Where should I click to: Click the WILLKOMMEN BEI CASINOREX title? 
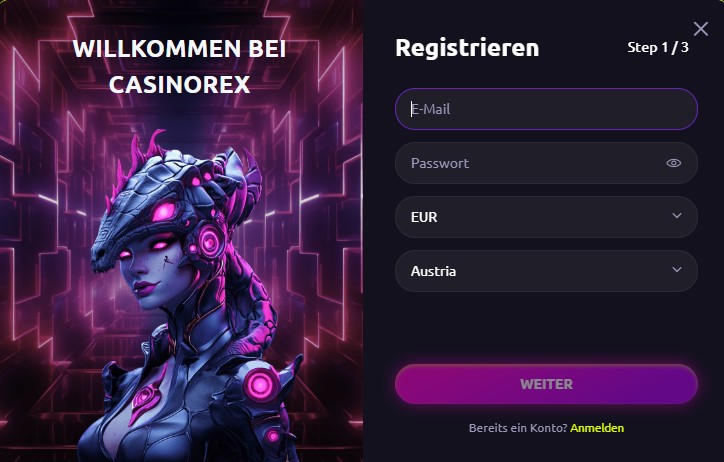[x=180, y=66]
